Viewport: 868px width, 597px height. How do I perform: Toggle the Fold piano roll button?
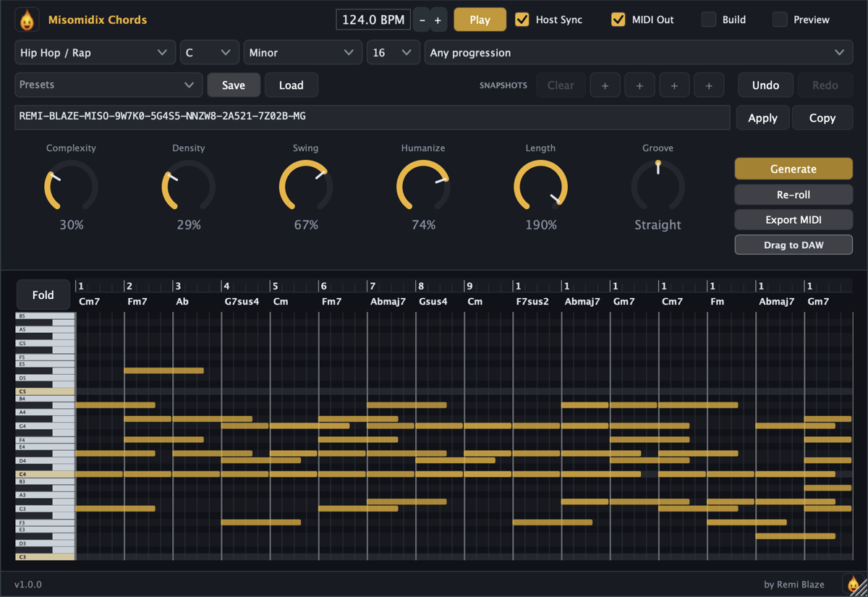coord(43,295)
